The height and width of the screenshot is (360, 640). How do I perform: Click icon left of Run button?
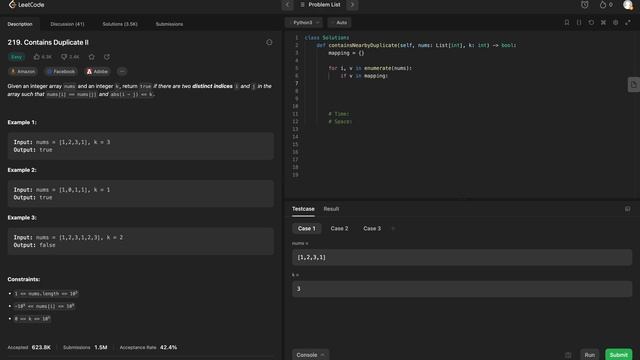tap(568, 355)
